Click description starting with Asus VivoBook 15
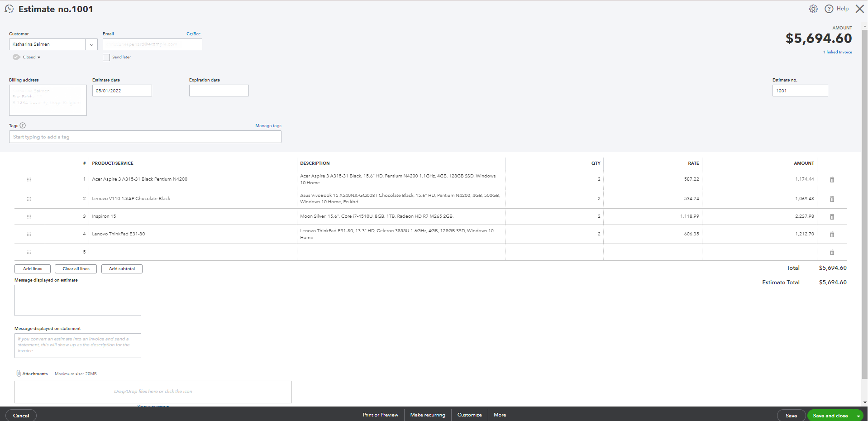The image size is (868, 421). point(400,199)
